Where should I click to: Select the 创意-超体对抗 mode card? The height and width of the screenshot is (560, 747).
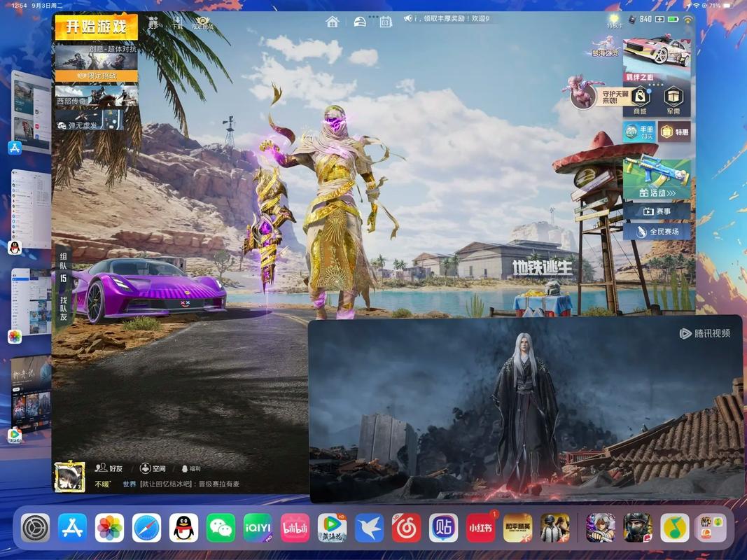(96, 63)
